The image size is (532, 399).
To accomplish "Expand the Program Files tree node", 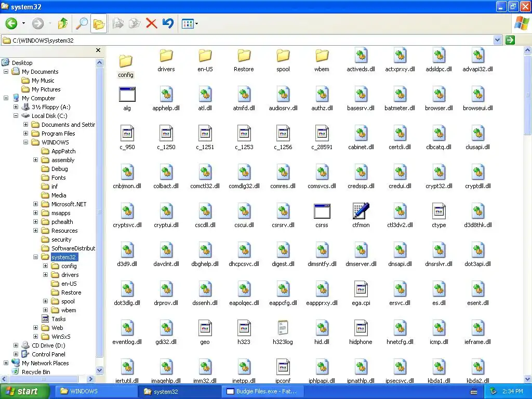I will 26,134.
